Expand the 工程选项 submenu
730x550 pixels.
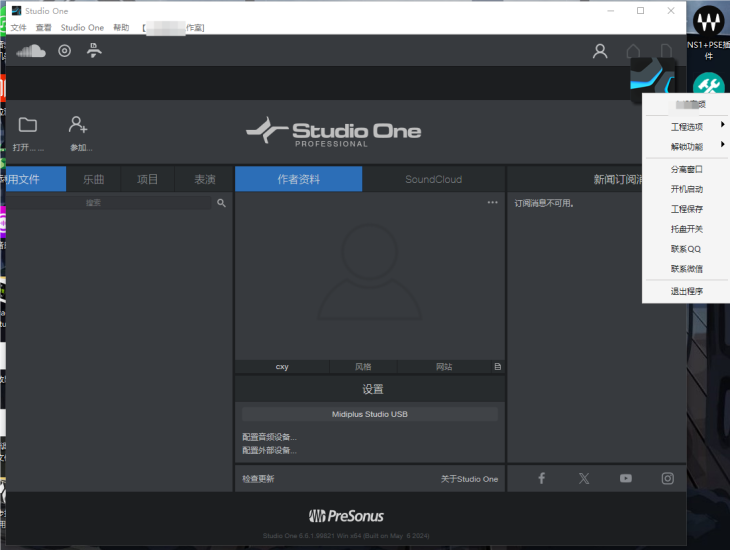(687, 127)
